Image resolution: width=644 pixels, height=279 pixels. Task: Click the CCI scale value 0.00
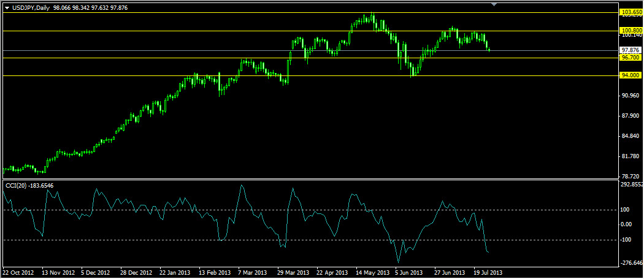click(627, 225)
